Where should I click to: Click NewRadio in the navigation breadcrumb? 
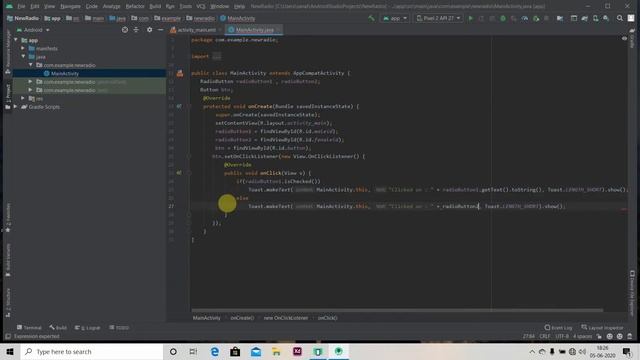(23, 18)
